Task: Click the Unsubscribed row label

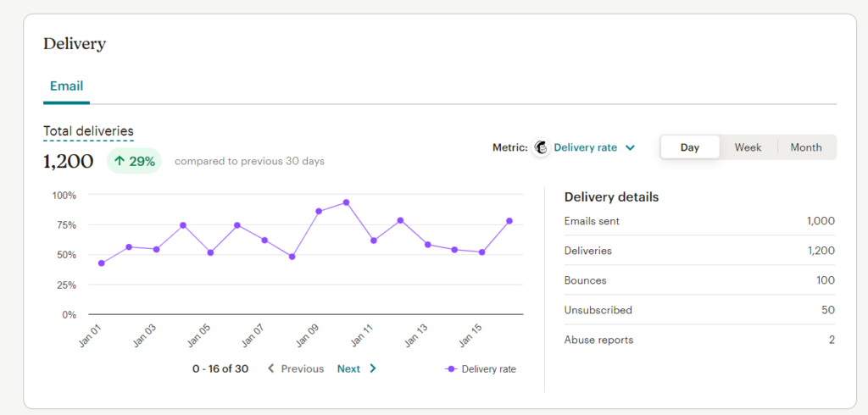Action: [598, 310]
